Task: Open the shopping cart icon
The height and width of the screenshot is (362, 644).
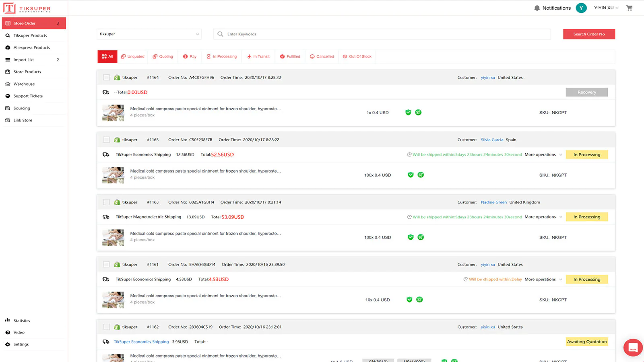Action: click(630, 8)
